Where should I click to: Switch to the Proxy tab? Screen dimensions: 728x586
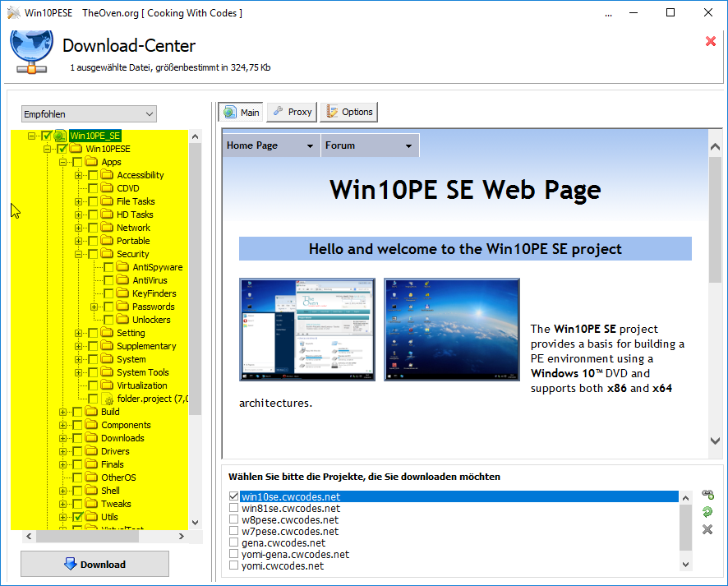pos(291,112)
